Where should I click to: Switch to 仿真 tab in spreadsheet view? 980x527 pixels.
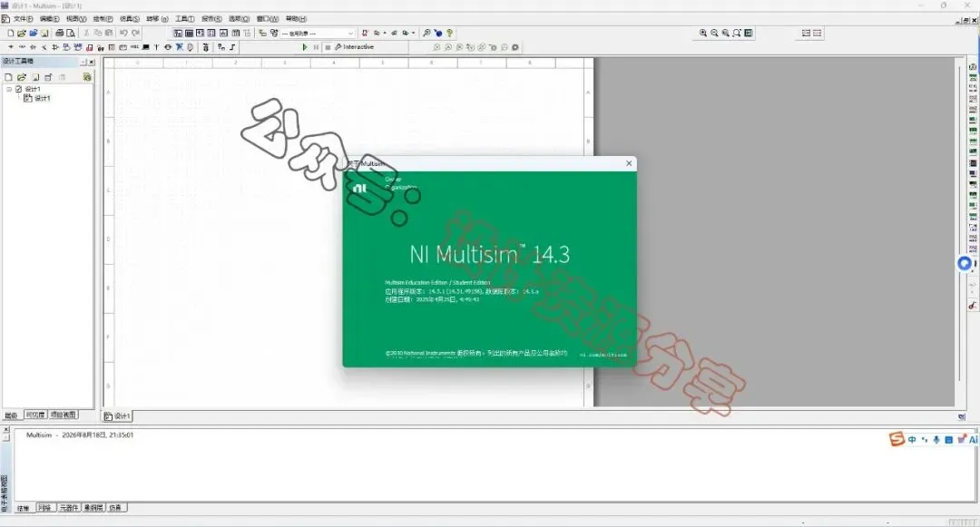pos(116,508)
